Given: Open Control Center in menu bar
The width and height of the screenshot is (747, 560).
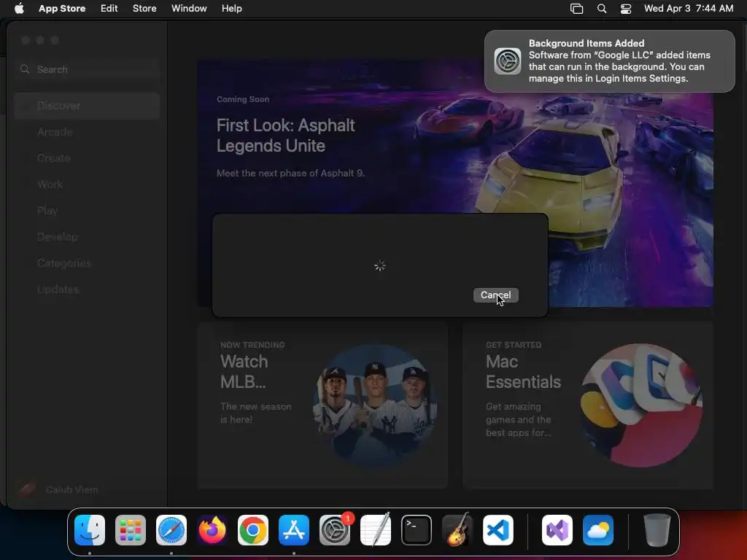Looking at the screenshot, I should 625,9.
